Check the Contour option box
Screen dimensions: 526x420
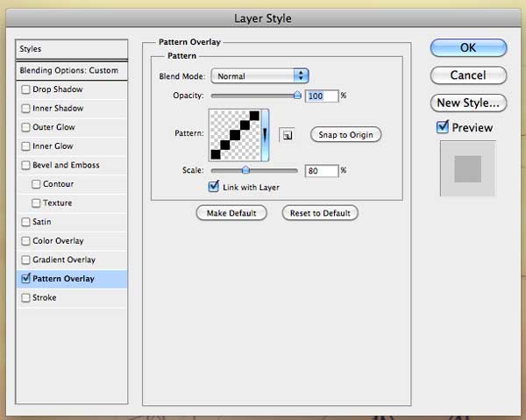pos(36,184)
